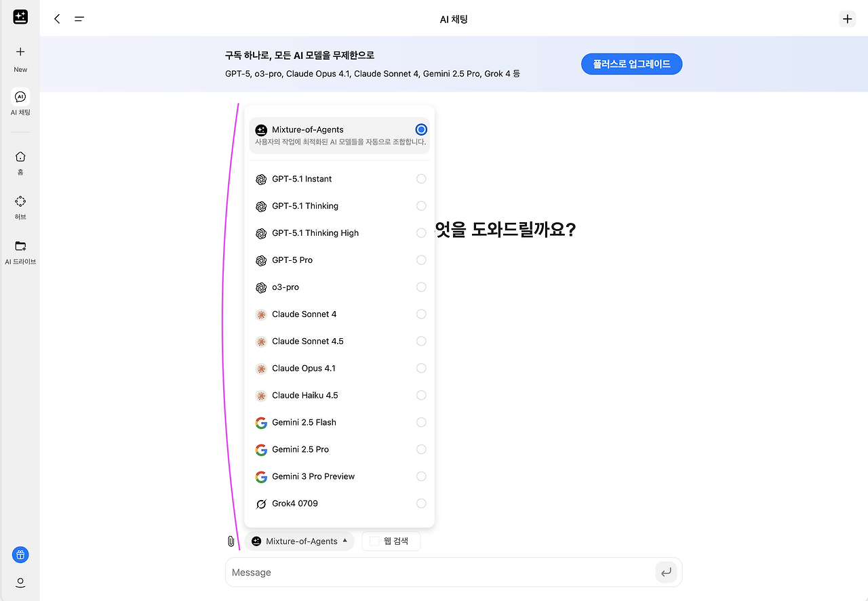868x601 pixels.
Task: Select the Claude Opus 4.1 radio button
Action: (421, 369)
